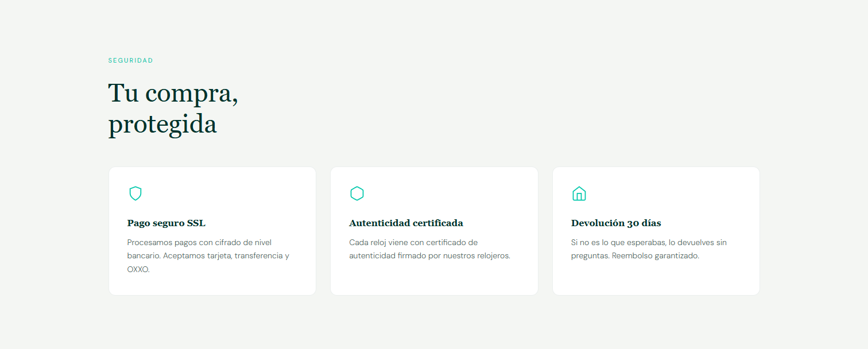Click the hexagon icon above Autenticidad certificada
The image size is (868, 349).
point(357,193)
